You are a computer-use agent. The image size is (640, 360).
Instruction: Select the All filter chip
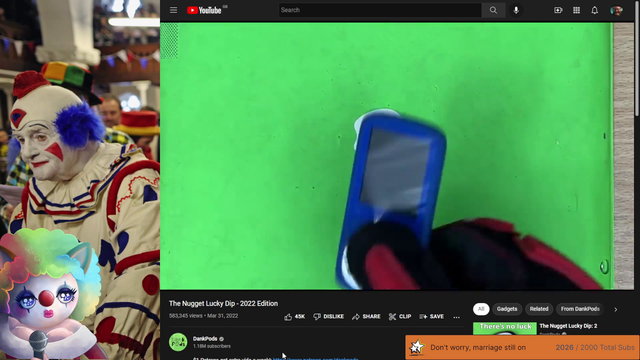[481, 309]
